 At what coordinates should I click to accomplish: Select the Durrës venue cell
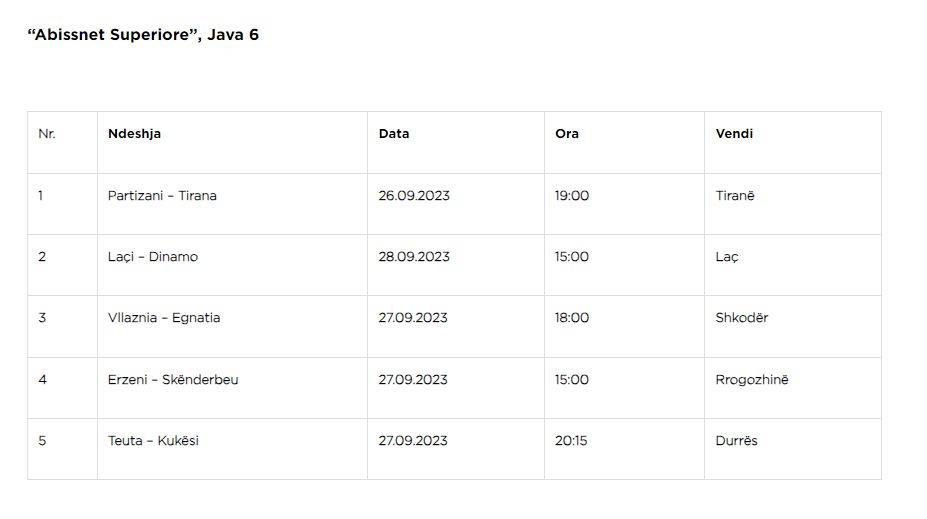tap(793, 449)
